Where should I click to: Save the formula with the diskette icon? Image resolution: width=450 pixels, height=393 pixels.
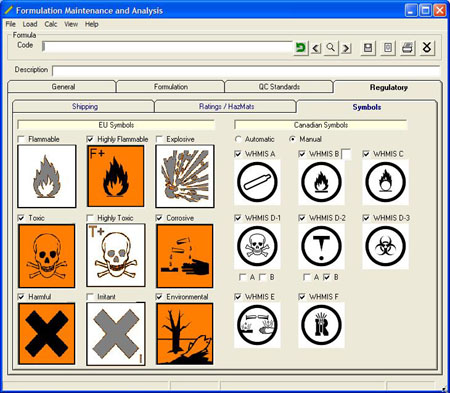(368, 48)
